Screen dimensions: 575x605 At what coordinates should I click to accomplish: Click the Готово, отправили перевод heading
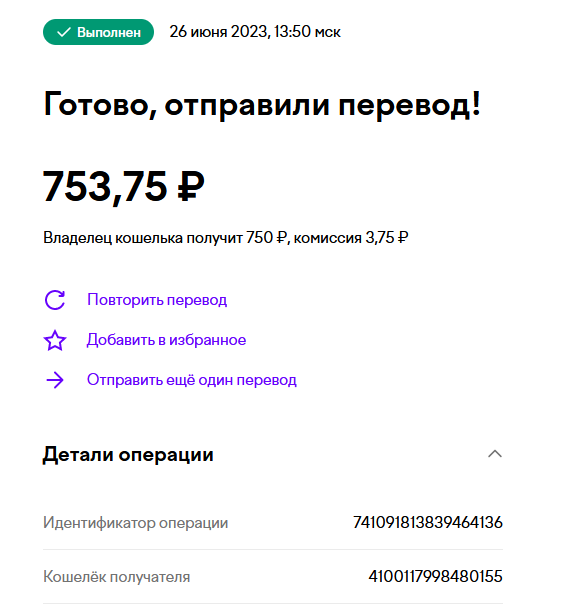[262, 104]
